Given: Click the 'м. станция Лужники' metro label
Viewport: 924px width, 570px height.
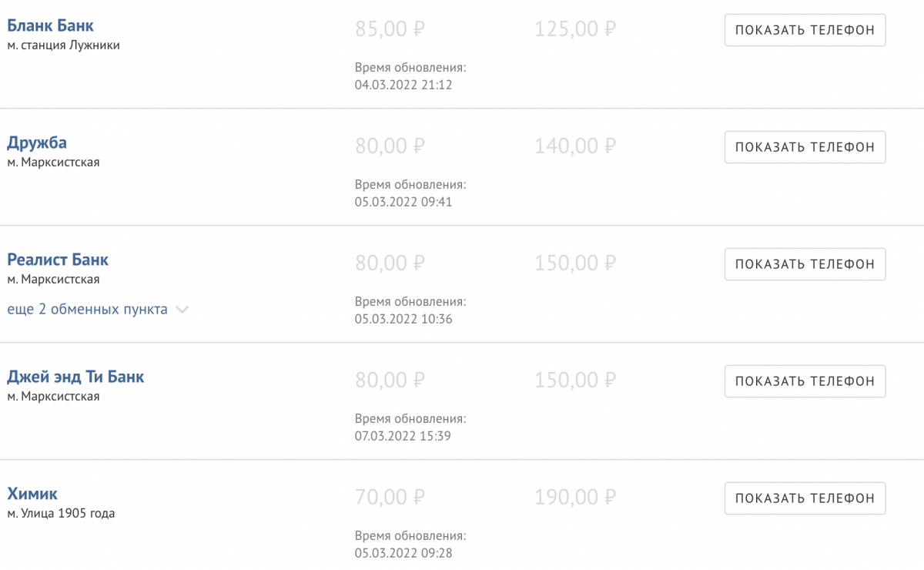Looking at the screenshot, I should pyautogui.click(x=63, y=45).
